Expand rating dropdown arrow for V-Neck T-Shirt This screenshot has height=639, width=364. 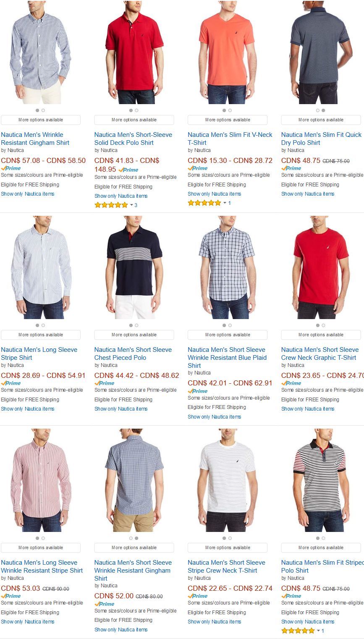click(225, 203)
